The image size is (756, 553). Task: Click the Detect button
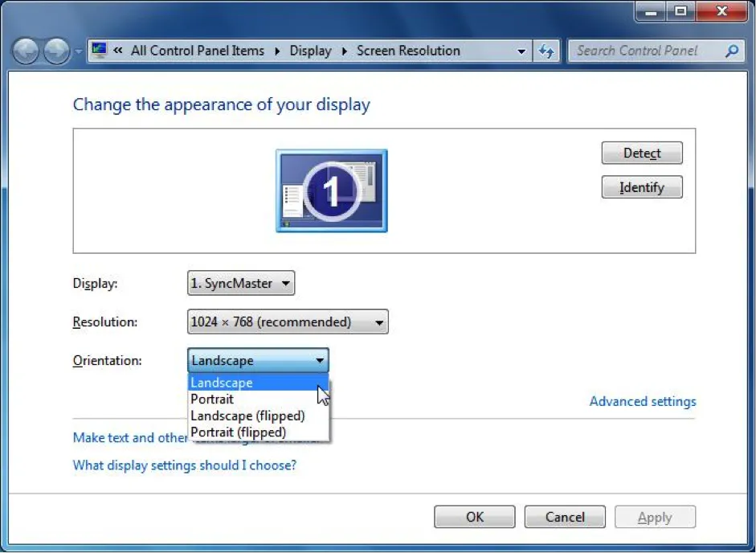641,153
